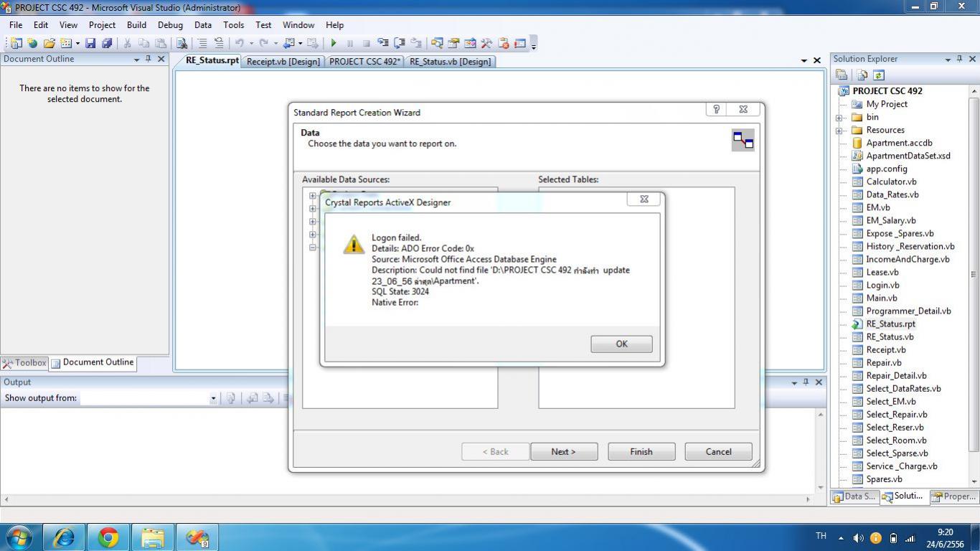980x551 pixels.
Task: Click the Undo arrow icon
Action: [x=240, y=43]
